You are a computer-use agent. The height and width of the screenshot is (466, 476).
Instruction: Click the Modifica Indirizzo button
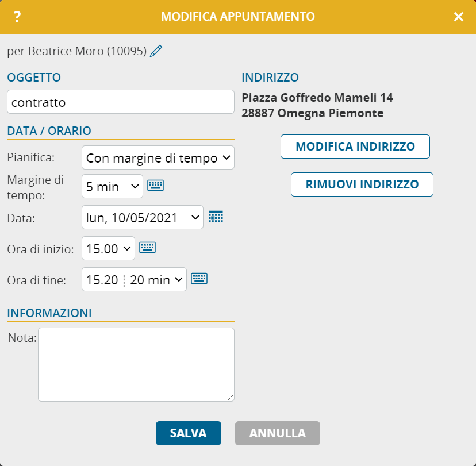355,147
